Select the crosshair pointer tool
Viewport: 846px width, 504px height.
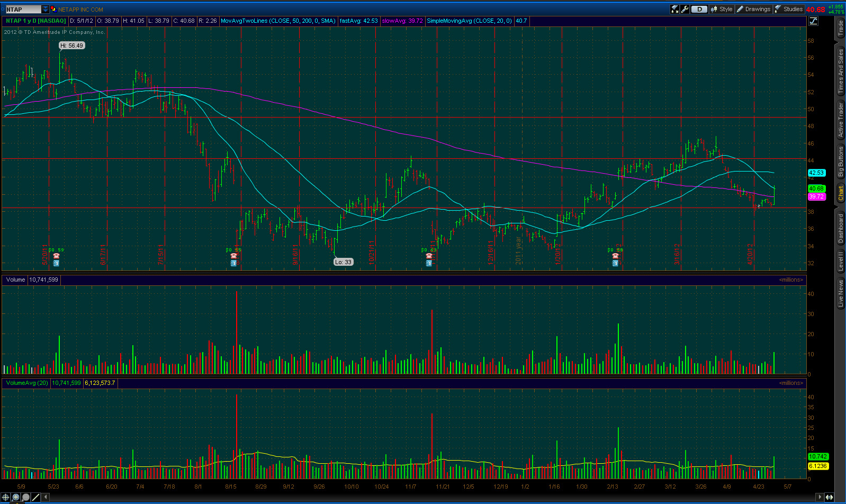(6, 497)
